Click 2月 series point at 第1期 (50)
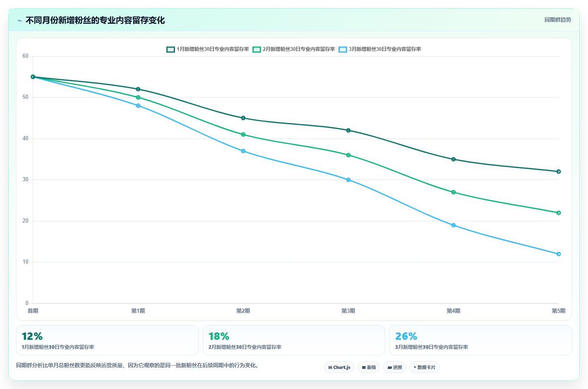This screenshot has height=389, width=588. 138,98
